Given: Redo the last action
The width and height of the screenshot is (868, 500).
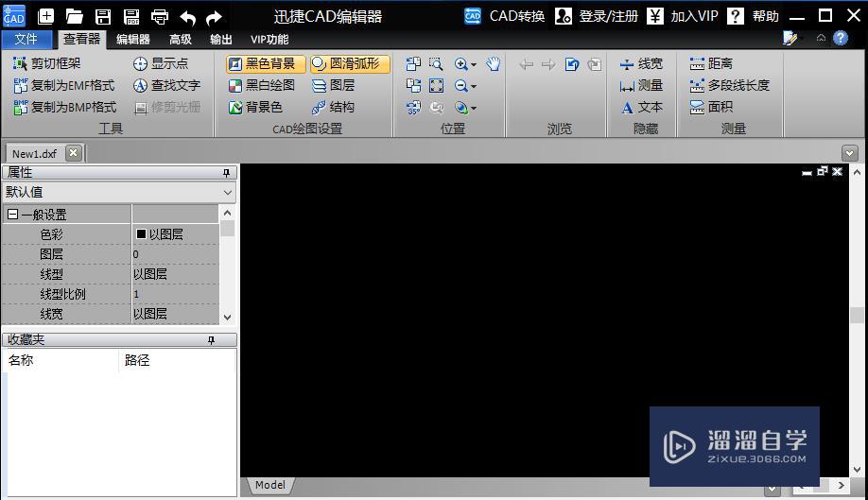Looking at the screenshot, I should [214, 18].
